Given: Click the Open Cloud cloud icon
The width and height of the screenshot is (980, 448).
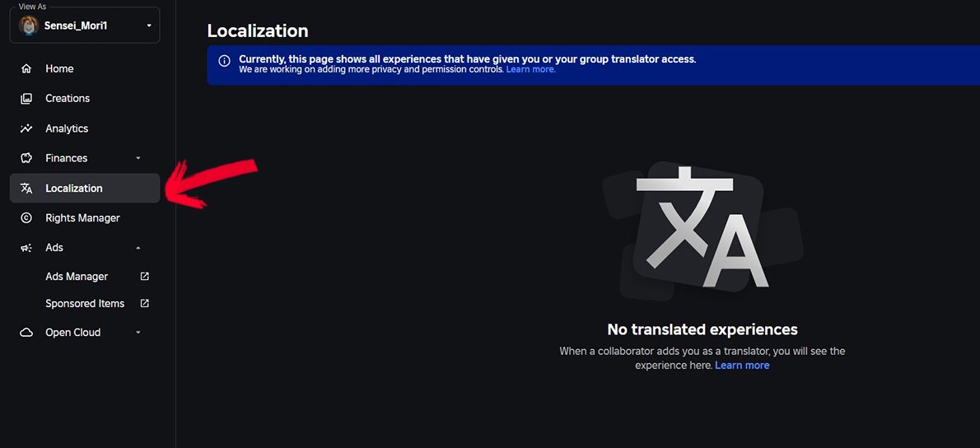Looking at the screenshot, I should [26, 333].
